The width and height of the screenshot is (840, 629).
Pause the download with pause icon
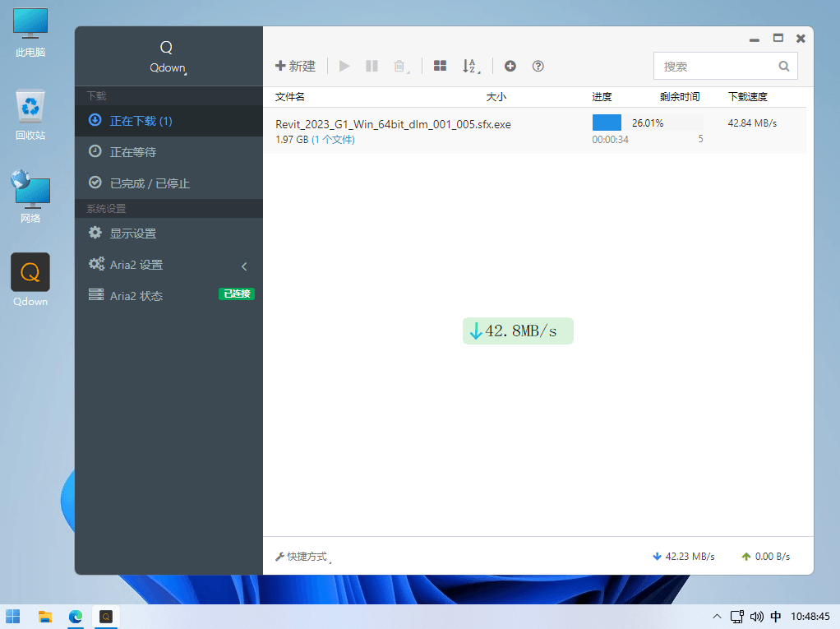[372, 66]
